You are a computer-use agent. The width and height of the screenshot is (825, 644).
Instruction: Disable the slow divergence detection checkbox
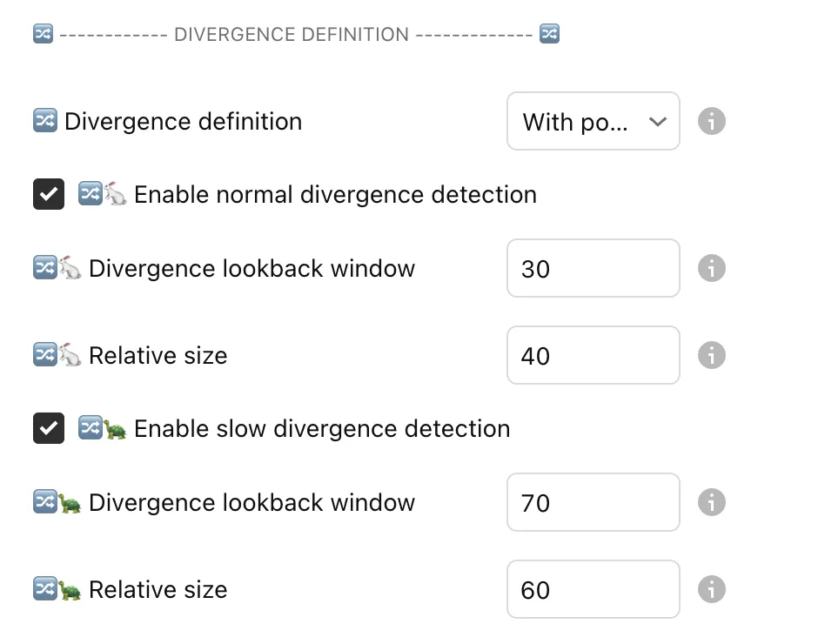click(x=49, y=428)
